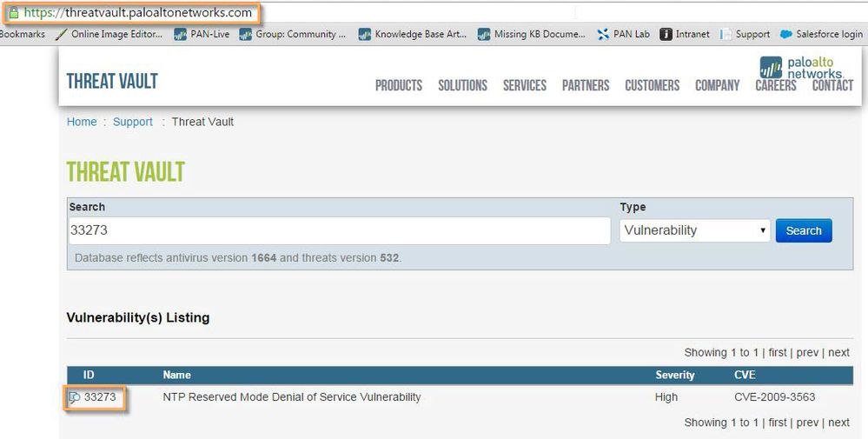
Task: Click the ID column header
Action: (x=89, y=376)
